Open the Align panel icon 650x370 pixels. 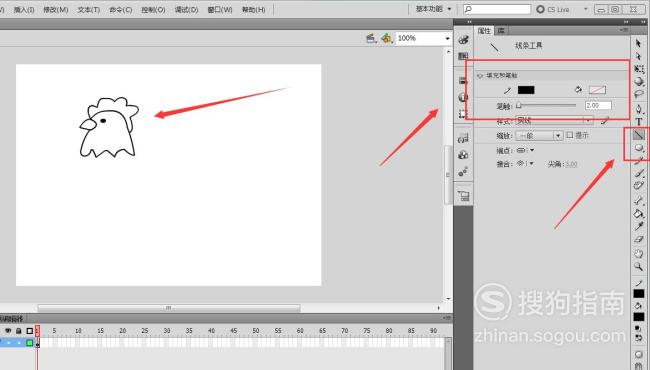click(463, 81)
